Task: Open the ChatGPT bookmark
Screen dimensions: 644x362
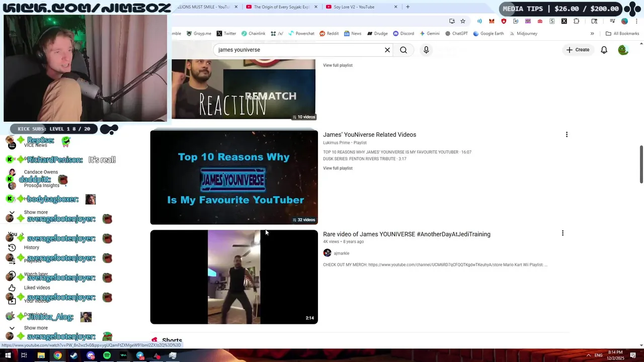Action: [456, 34]
